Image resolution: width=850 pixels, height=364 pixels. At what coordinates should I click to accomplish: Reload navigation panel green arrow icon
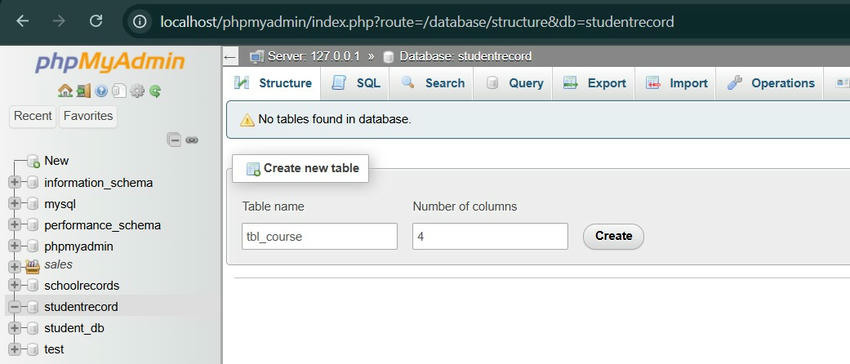click(156, 91)
